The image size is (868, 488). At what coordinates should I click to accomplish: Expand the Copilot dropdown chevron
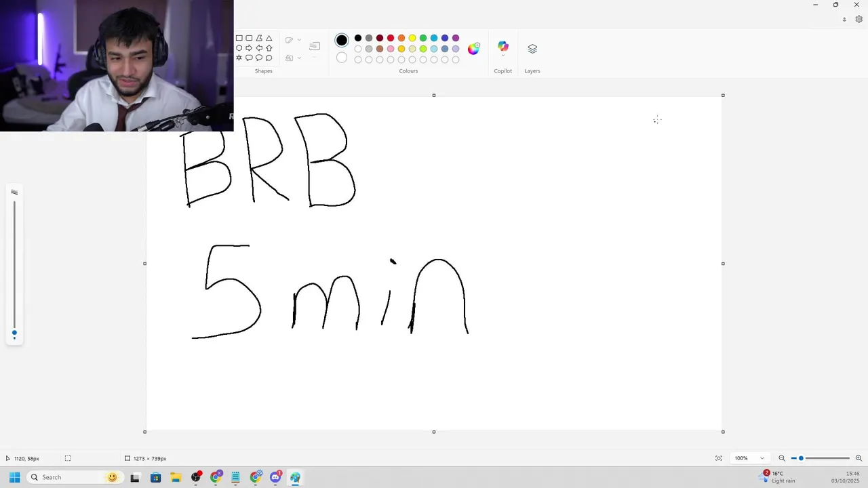(502, 56)
